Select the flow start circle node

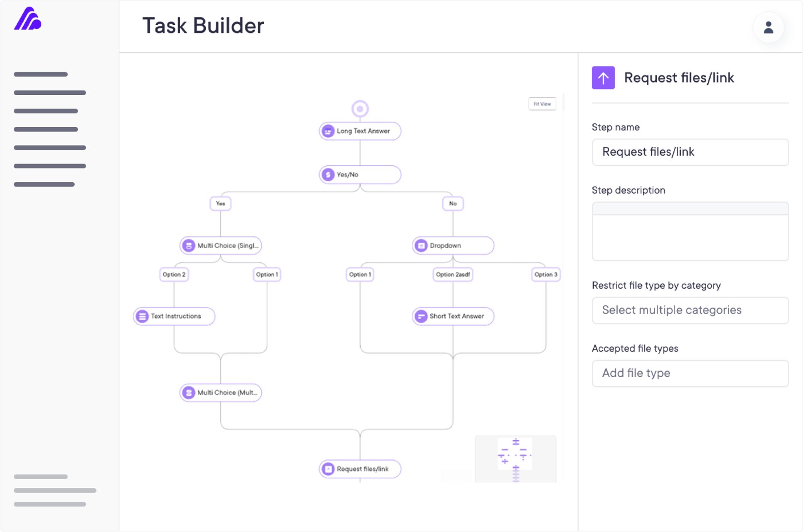360,109
